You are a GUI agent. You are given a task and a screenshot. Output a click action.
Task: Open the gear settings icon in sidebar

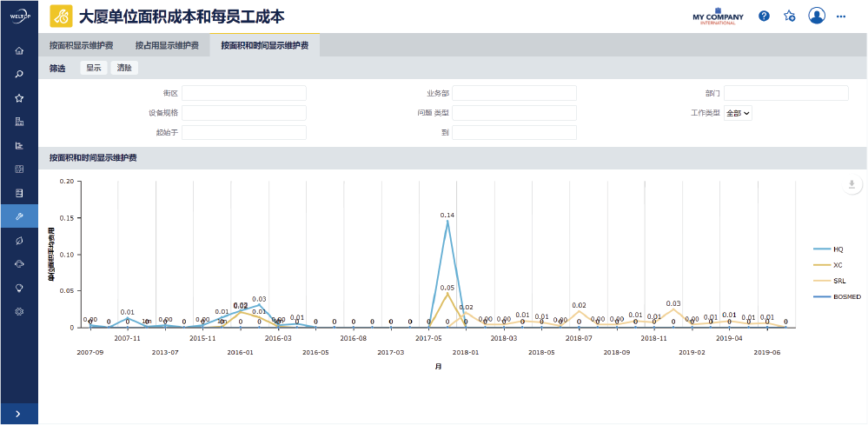[19, 311]
